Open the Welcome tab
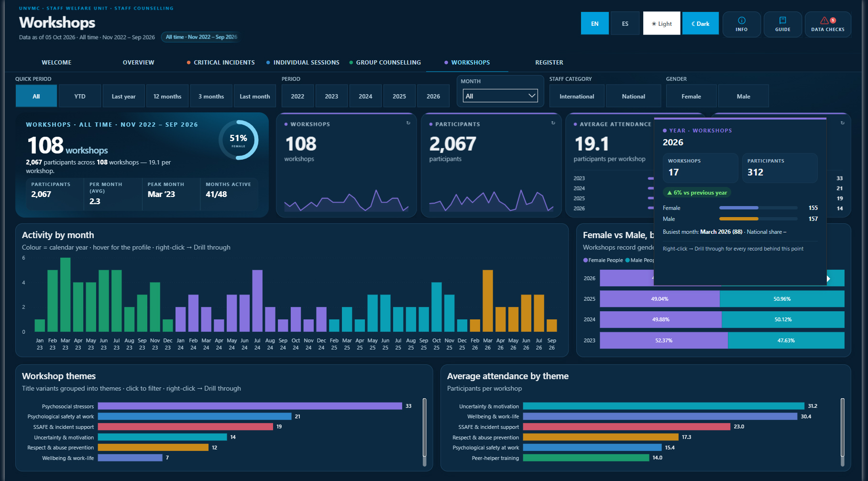 (56, 63)
